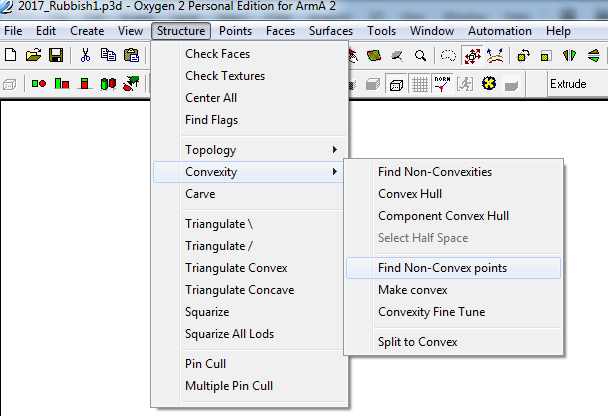Close the open Structure menu

click(181, 31)
